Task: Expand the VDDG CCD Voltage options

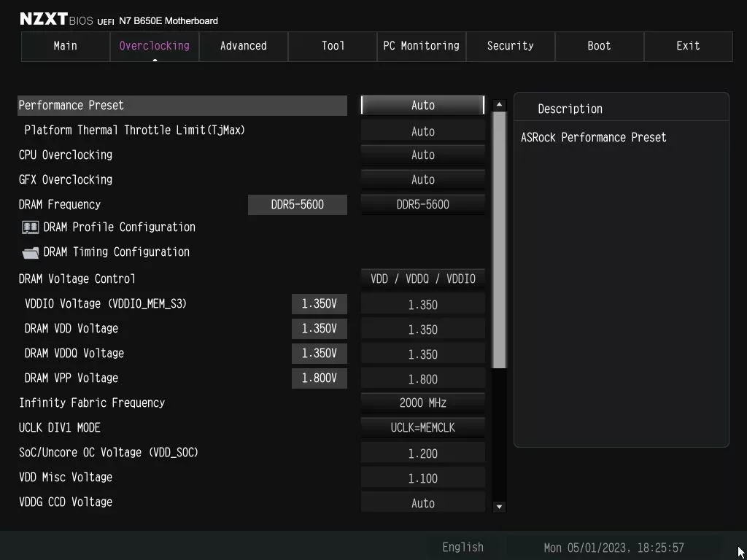Action: pyautogui.click(x=422, y=502)
